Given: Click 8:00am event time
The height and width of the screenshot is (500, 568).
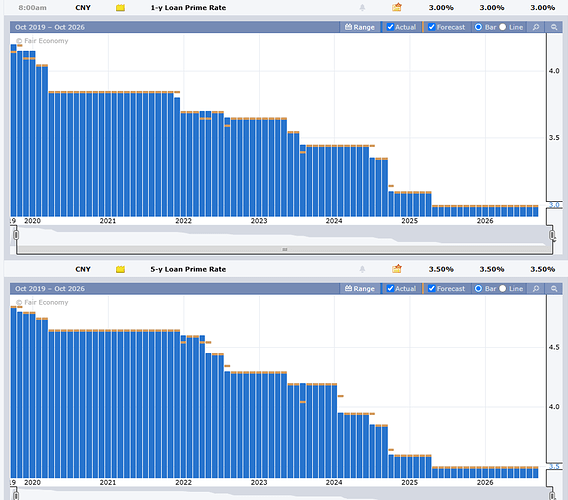Looking at the screenshot, I should pyautogui.click(x=32, y=8).
